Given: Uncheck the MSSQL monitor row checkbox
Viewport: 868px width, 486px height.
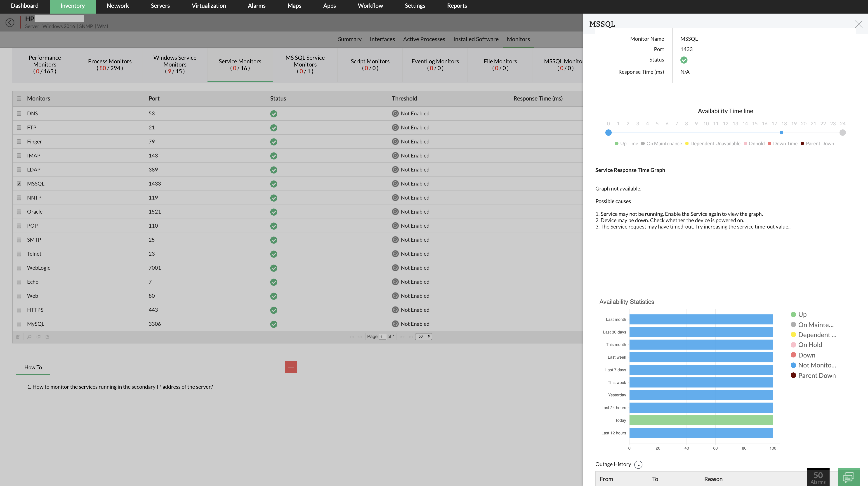Looking at the screenshot, I should 19,183.
